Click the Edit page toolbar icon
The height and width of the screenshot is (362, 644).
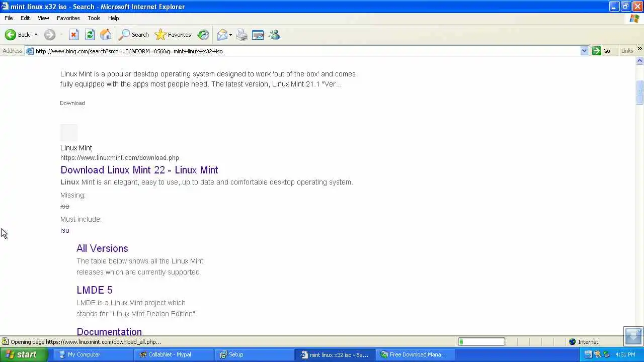click(x=258, y=35)
